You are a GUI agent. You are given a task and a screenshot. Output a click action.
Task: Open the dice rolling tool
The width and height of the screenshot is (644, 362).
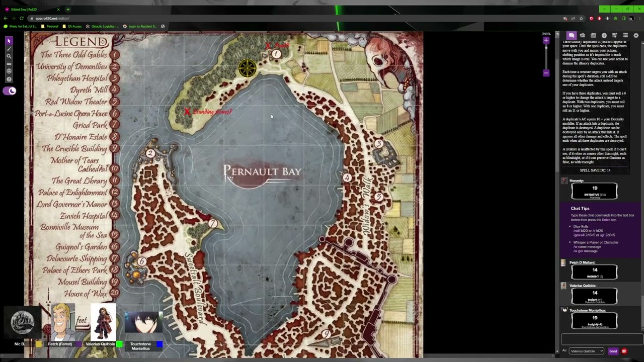click(9, 71)
